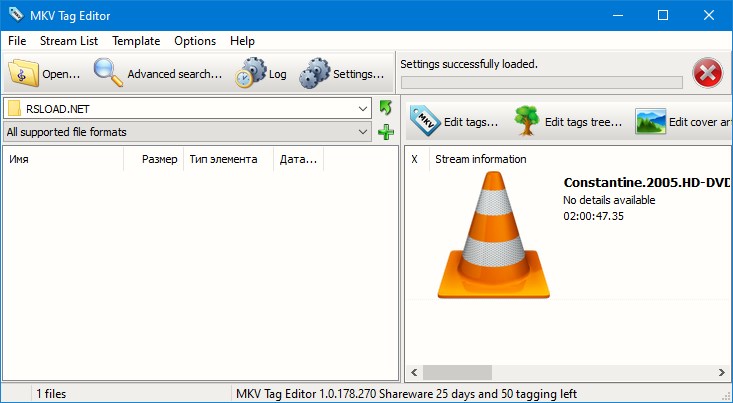Click Stream information column header
This screenshot has height=403, width=733.
481,159
